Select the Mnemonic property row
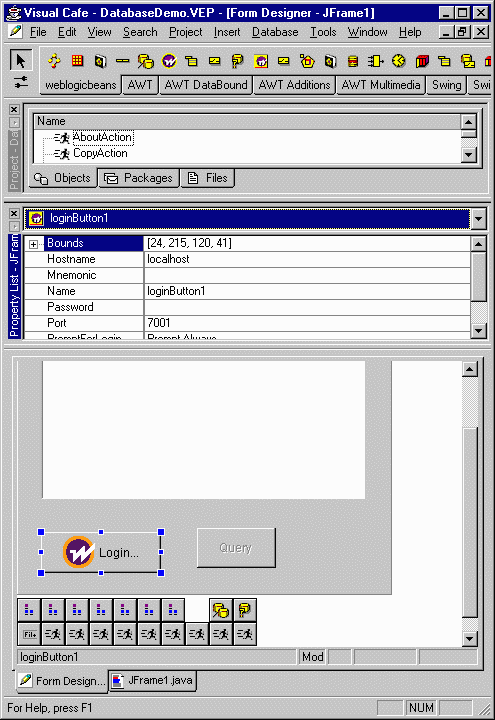The width and height of the screenshot is (495, 720). pos(247,276)
